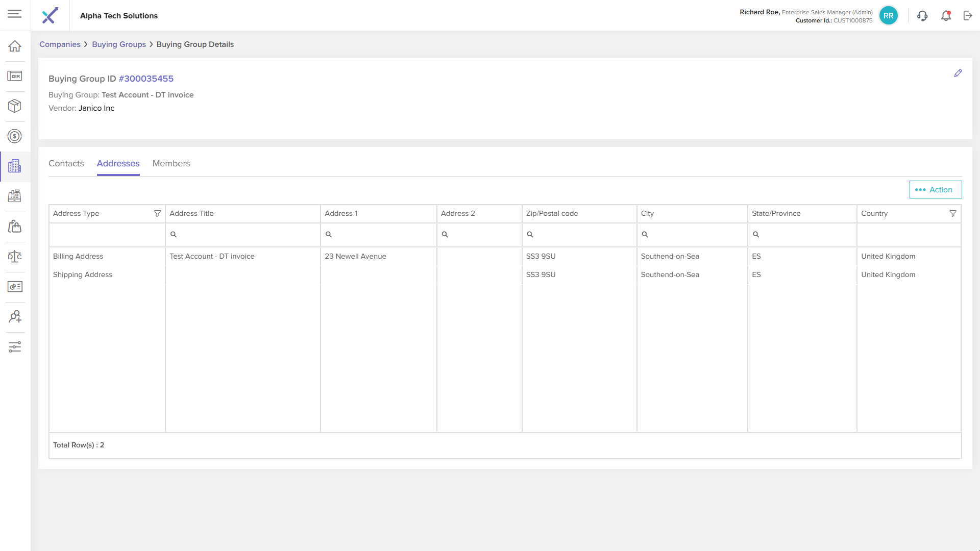Open the notifications bell
The image size is (980, 551).
[946, 16]
